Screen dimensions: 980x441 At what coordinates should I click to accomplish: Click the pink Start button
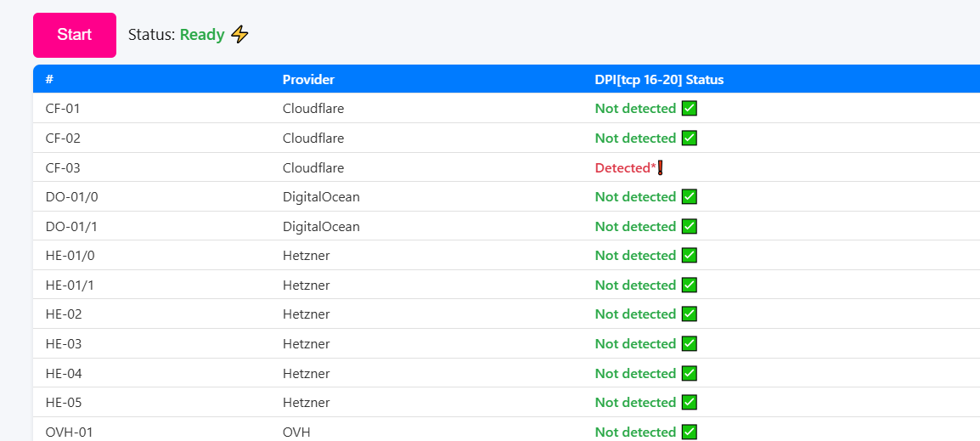[75, 35]
